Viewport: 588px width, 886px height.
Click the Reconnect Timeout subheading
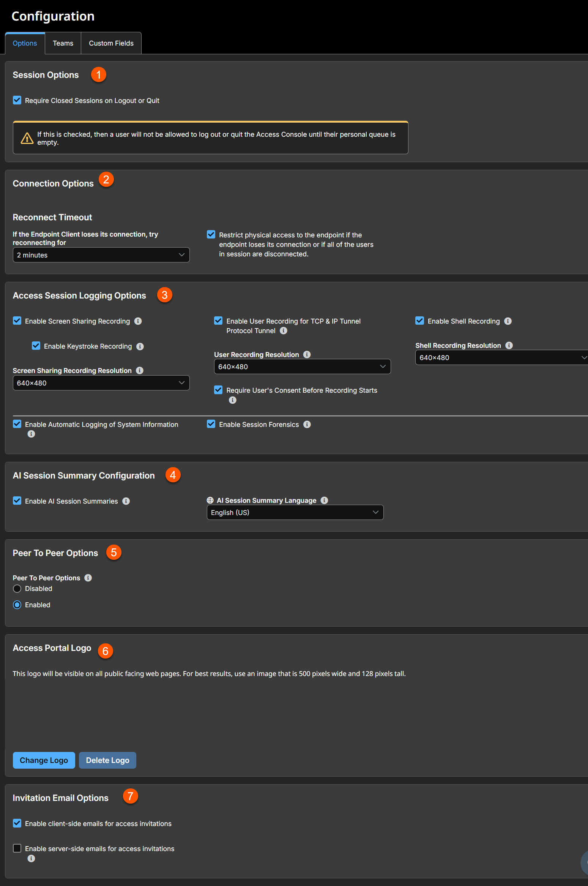pos(52,217)
